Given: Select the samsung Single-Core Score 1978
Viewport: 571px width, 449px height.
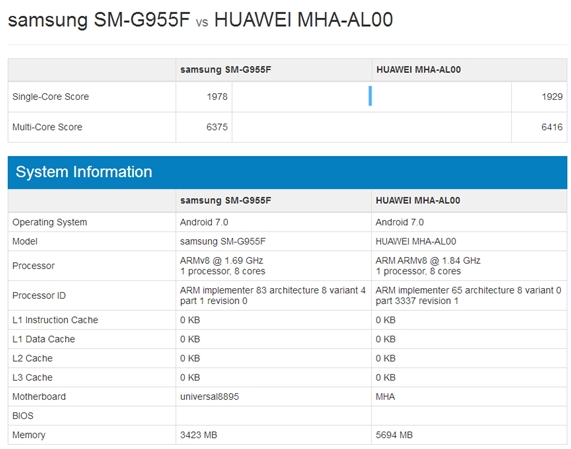Looking at the screenshot, I should [x=217, y=97].
